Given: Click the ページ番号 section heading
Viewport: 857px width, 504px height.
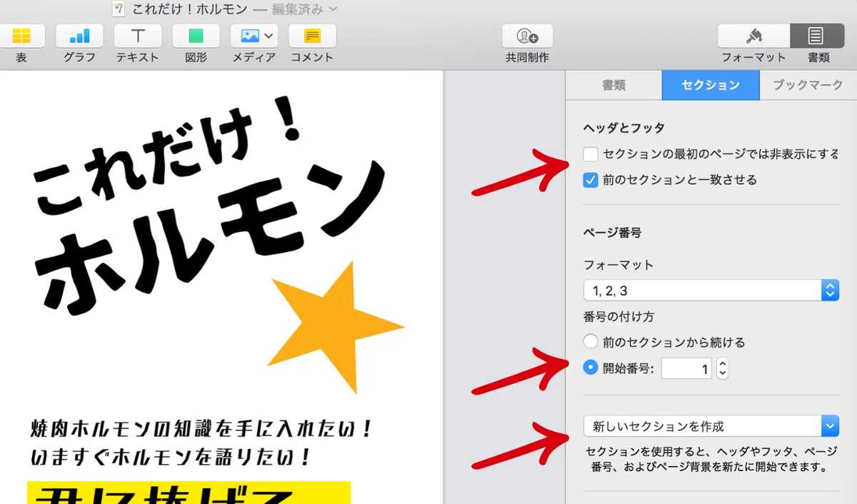Looking at the screenshot, I should pos(612,232).
